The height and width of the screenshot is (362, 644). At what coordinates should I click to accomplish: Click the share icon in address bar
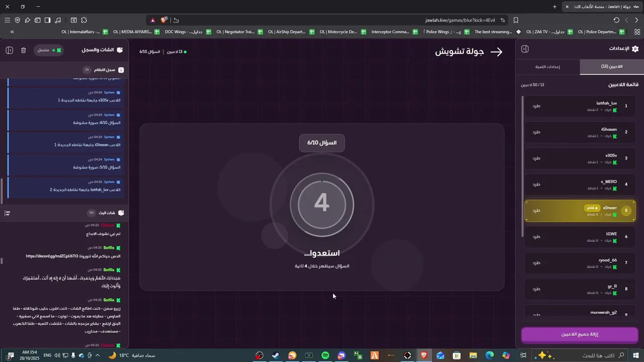(x=175, y=20)
